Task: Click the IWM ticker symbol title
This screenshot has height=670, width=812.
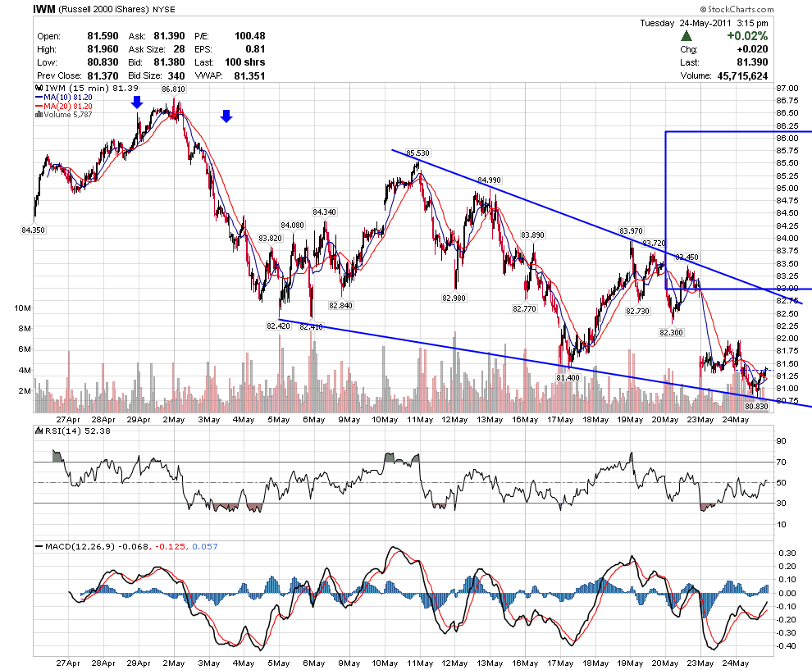Action: click(x=43, y=10)
